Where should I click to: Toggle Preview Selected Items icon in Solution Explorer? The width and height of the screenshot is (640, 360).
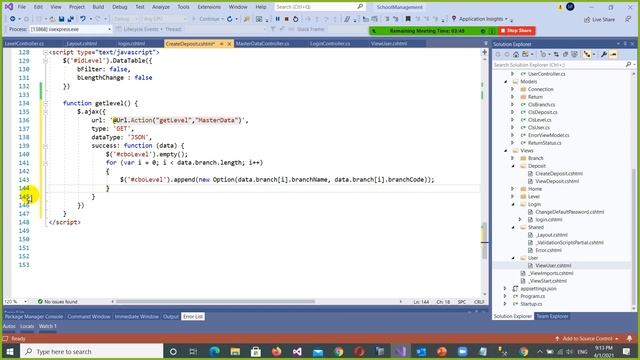613,54
